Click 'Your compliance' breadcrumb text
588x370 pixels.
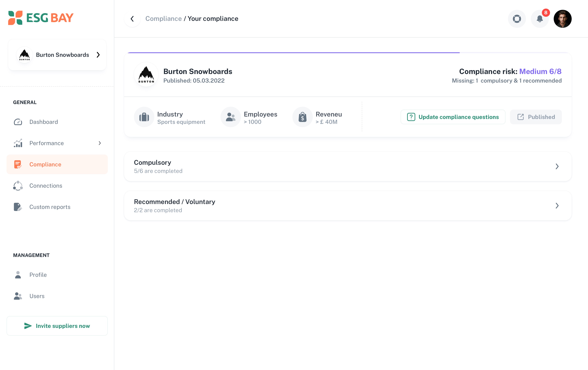213,19
